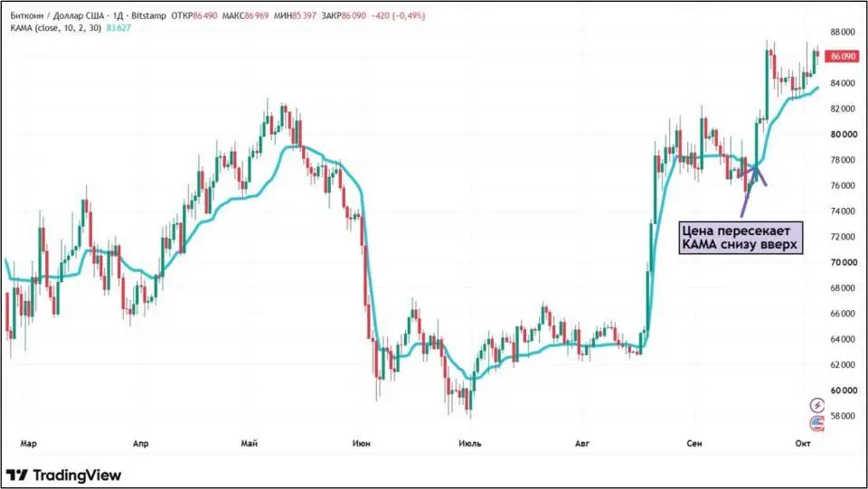Click the 74 000 price axis label

tap(843, 211)
